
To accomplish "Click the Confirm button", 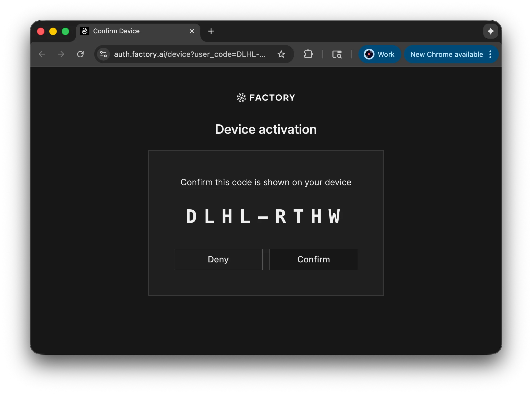I will [x=313, y=259].
